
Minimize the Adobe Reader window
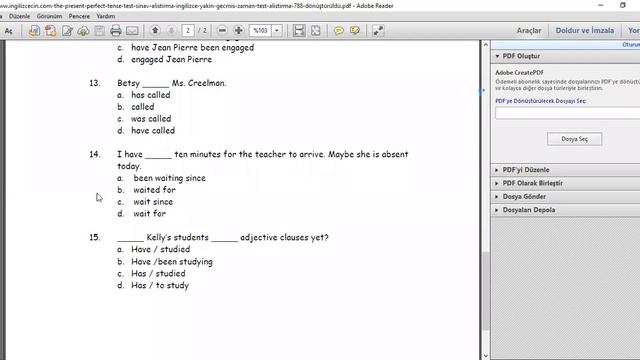pyautogui.click(x=600, y=5)
